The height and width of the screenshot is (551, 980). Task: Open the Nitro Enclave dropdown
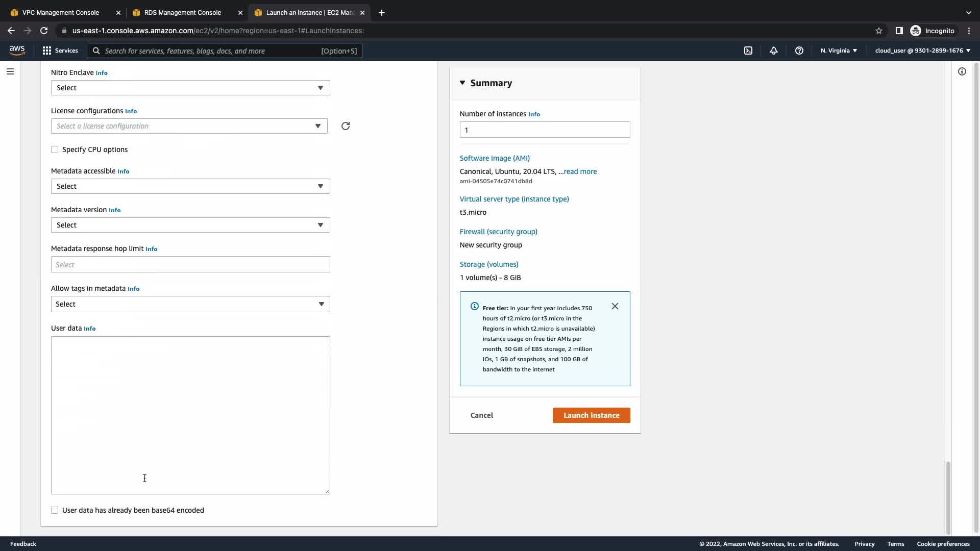[x=190, y=88]
